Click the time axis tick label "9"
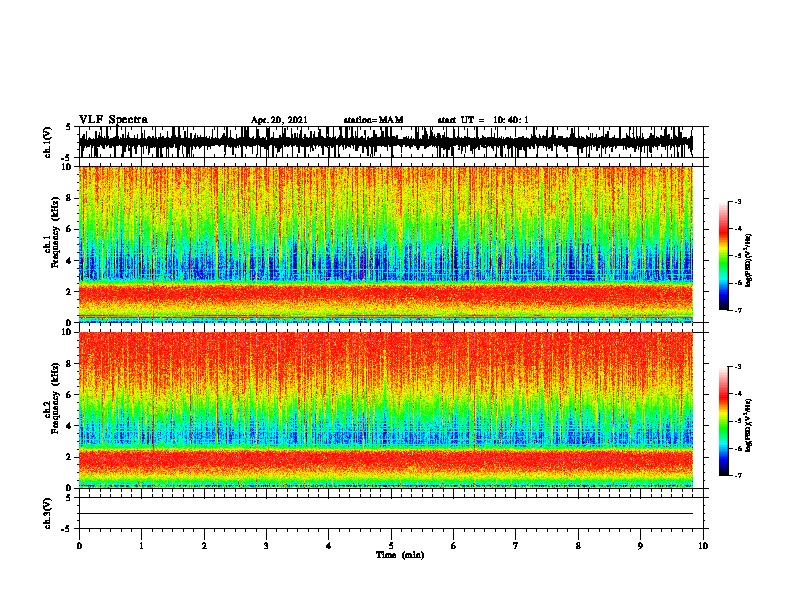 640,546
